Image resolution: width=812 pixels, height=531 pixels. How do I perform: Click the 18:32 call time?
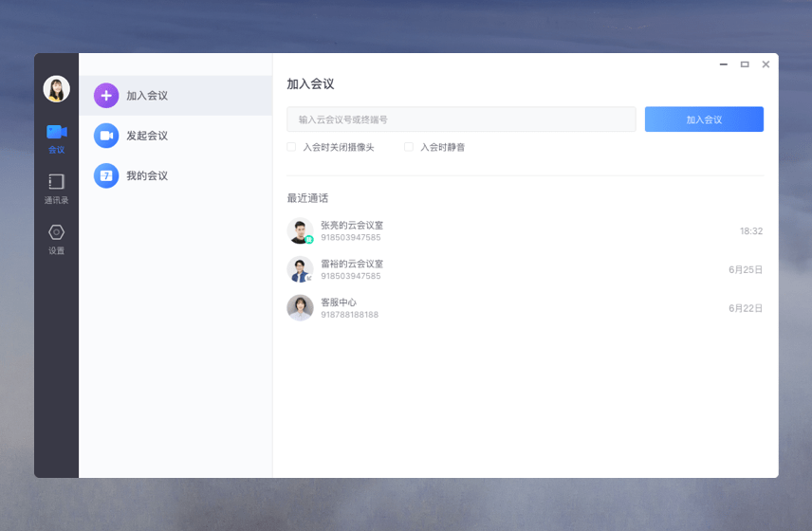click(x=751, y=231)
